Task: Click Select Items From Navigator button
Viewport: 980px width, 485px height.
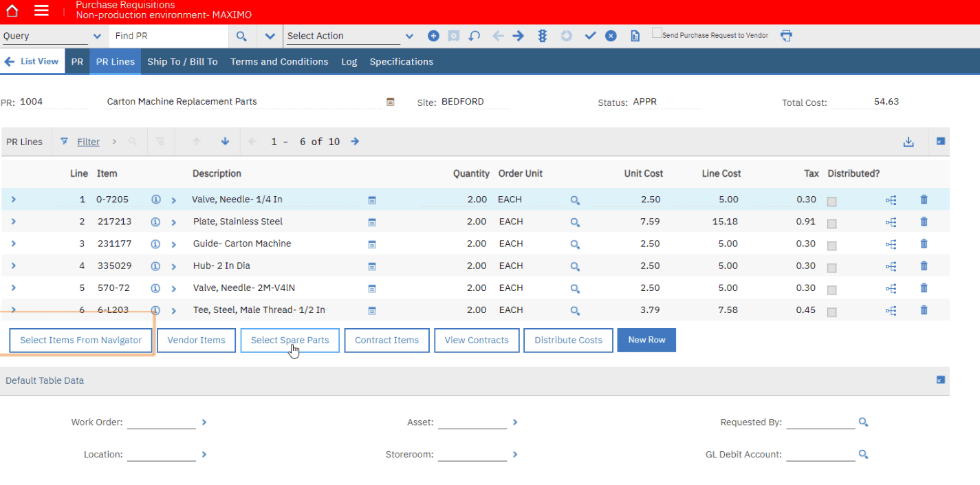Action: pyautogui.click(x=80, y=341)
